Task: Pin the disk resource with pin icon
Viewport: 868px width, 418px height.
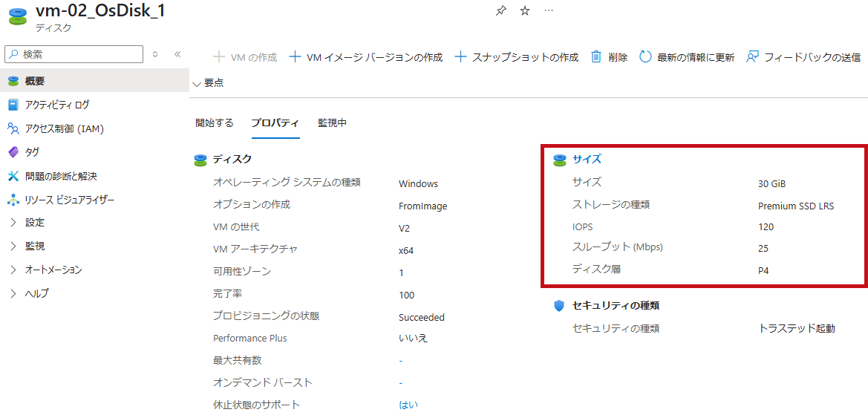Action: tap(500, 11)
